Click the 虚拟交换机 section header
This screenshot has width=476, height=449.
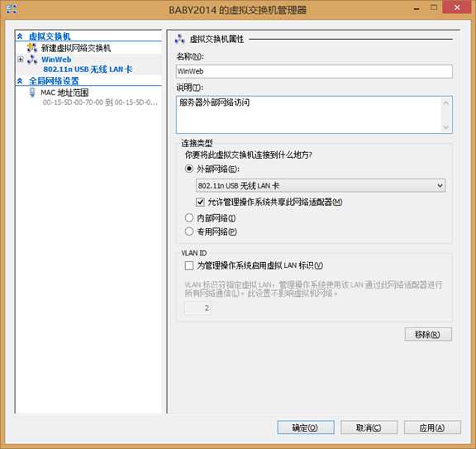tap(50, 36)
